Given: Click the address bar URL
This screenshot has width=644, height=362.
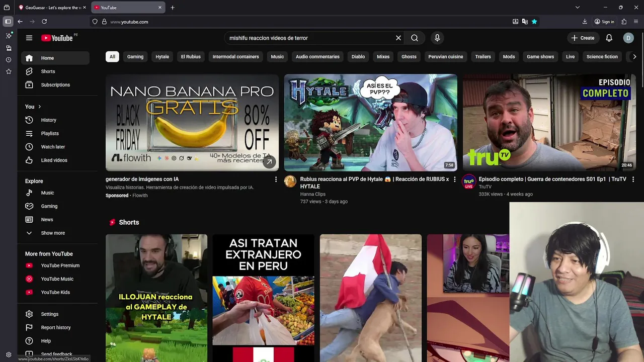Looking at the screenshot, I should pos(129,22).
